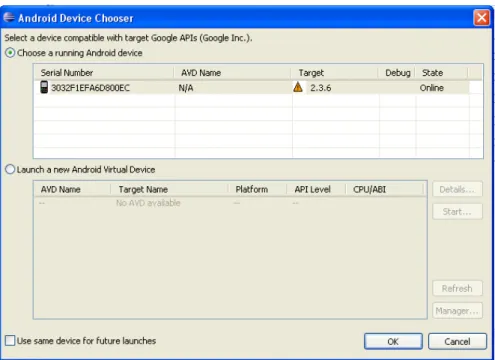
Task: Sort by the Serial Number column header
Action: (x=104, y=73)
